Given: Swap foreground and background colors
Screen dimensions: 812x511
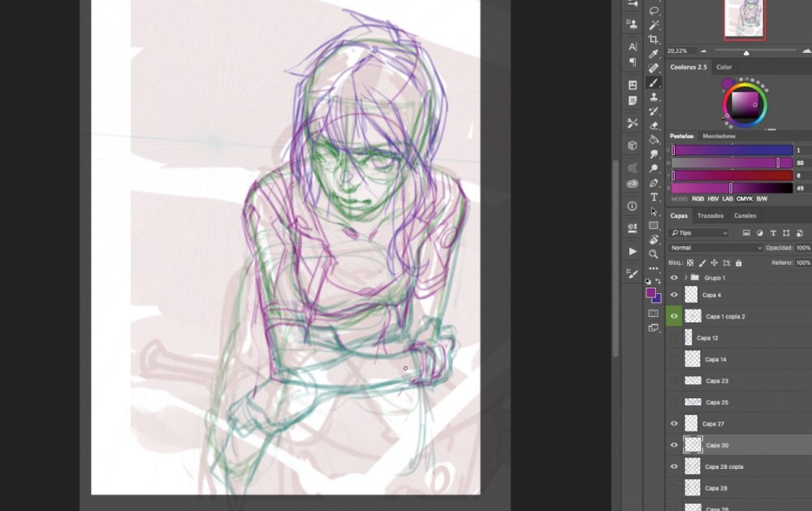Looking at the screenshot, I should [659, 281].
